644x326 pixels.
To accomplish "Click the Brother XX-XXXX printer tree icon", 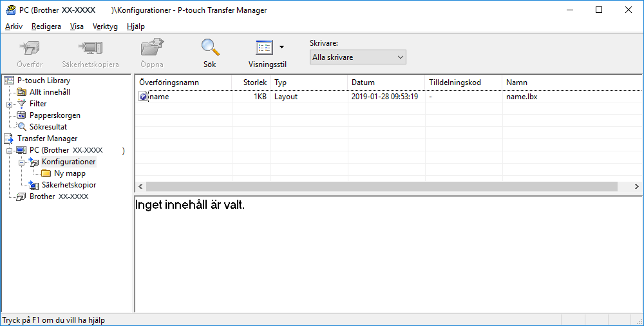I will coord(21,197).
